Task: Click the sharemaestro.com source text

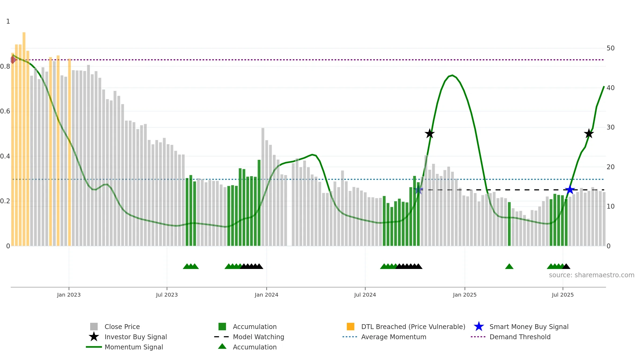Action: coord(592,275)
